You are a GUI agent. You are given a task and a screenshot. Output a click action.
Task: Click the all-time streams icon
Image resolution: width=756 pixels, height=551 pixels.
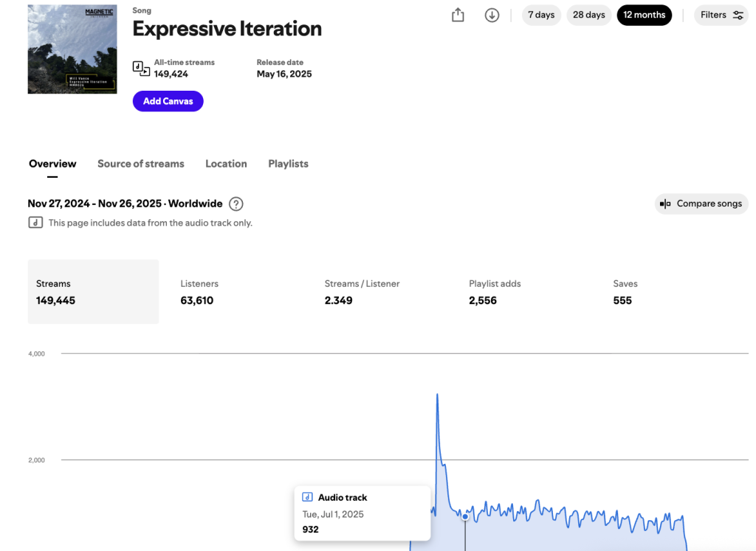point(141,69)
